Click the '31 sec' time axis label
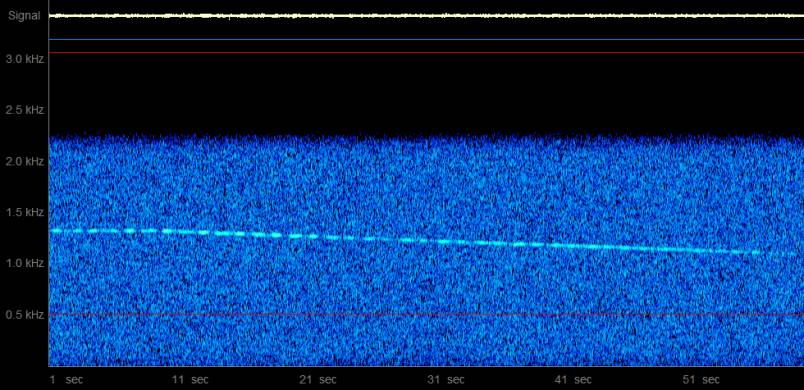Screen dimensions: 804x390 point(446,380)
